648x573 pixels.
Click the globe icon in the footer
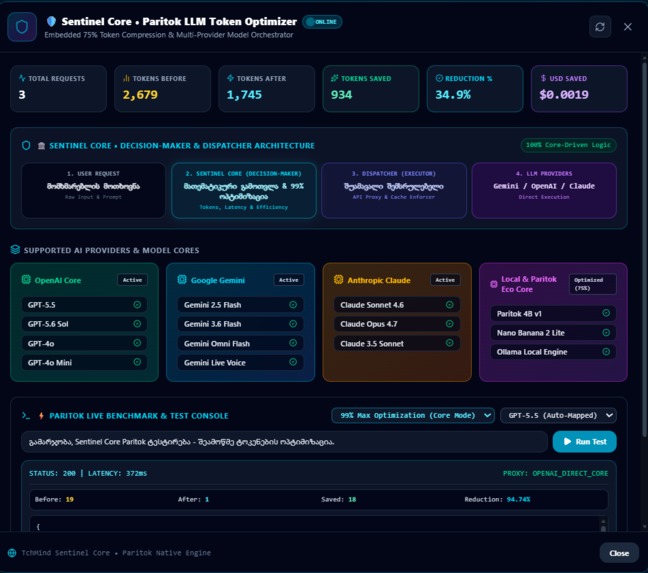click(12, 553)
